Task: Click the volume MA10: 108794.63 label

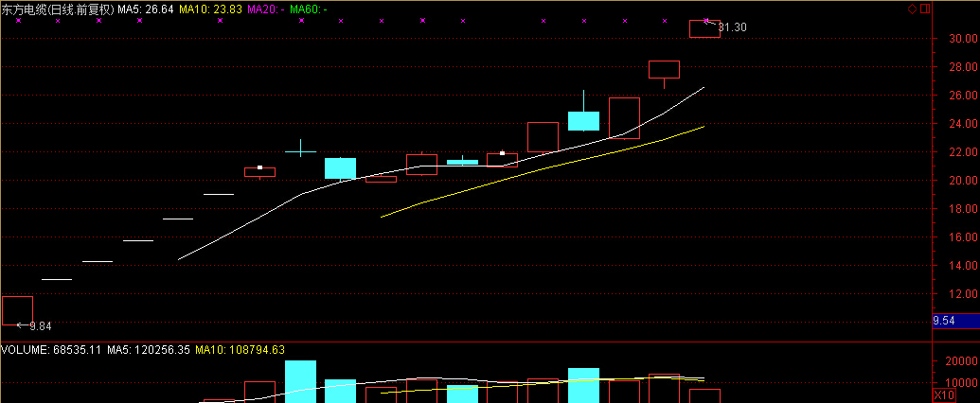Action: click(241, 350)
